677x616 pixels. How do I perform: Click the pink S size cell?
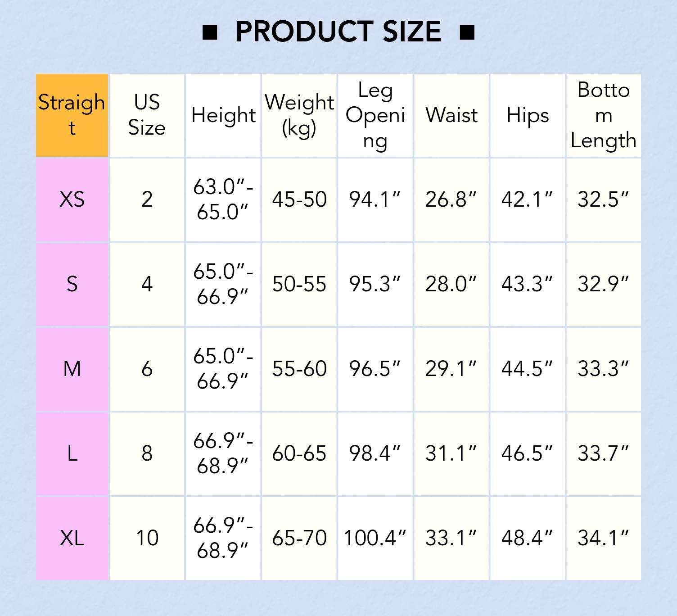pyautogui.click(x=72, y=284)
